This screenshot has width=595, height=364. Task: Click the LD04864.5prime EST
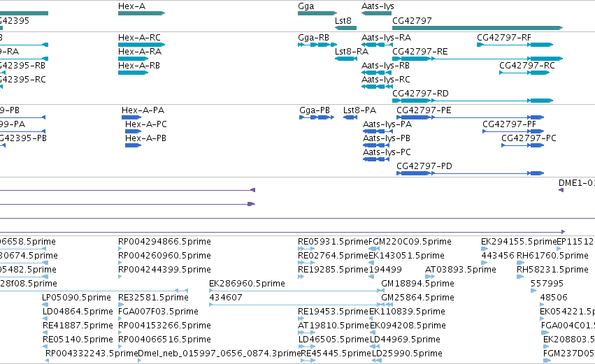[x=45, y=319]
